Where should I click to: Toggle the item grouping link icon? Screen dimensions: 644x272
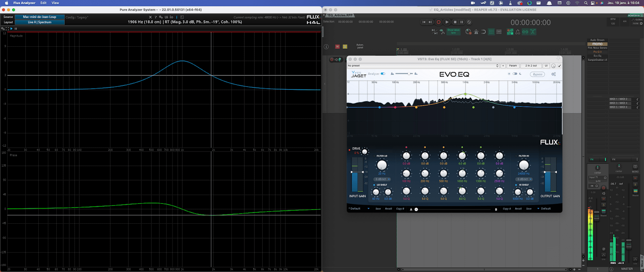525,32
